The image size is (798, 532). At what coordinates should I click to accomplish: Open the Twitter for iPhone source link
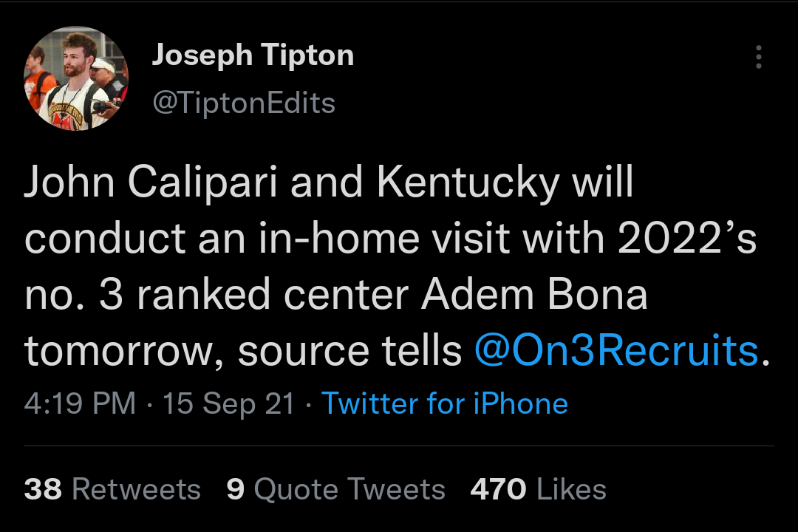tap(444, 403)
